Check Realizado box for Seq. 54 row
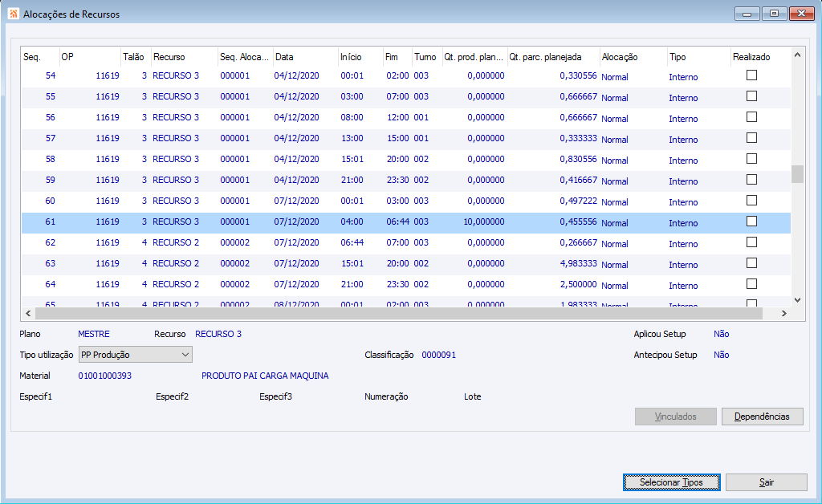Image resolution: width=822 pixels, height=504 pixels. click(751, 75)
